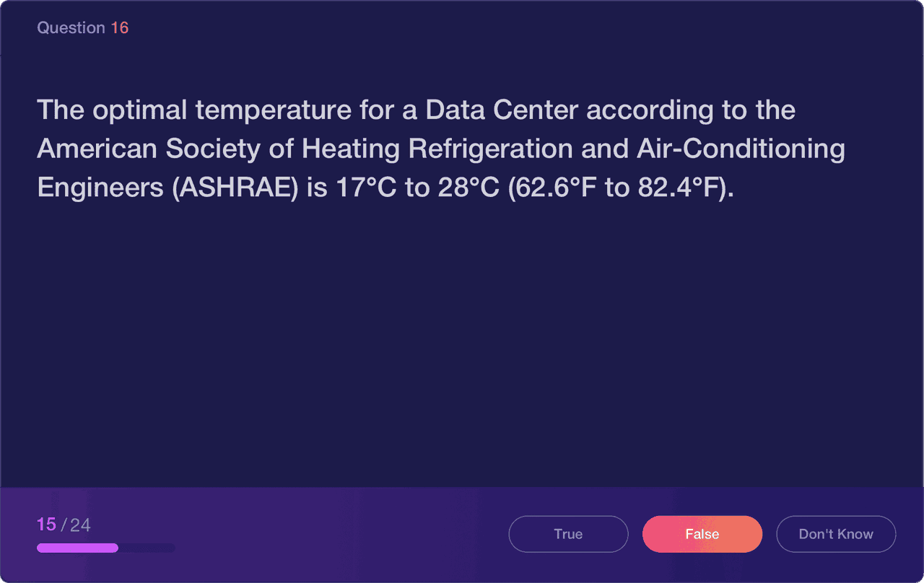Pick the Don't Know option
The image size is (924, 583).
pyautogui.click(x=836, y=534)
